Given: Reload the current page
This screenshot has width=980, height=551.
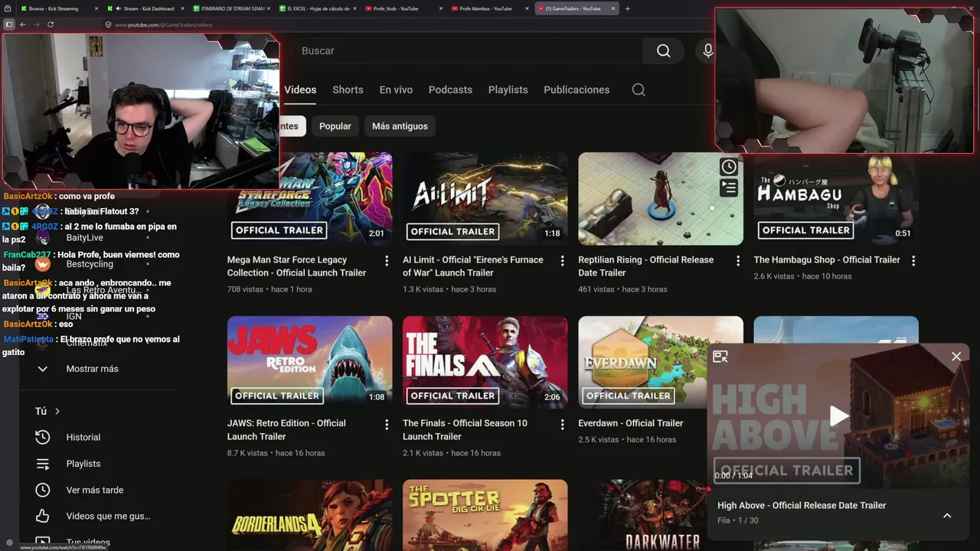Looking at the screenshot, I should tap(51, 24).
